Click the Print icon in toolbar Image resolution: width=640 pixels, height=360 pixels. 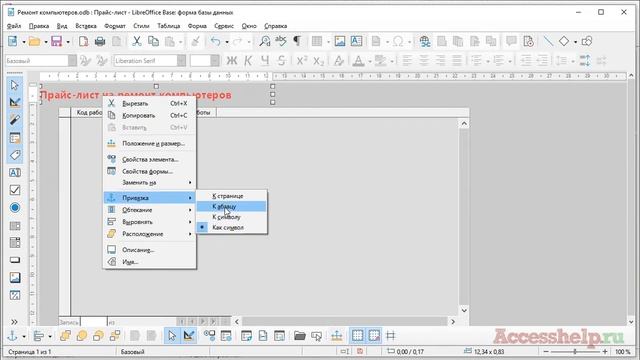(x=100, y=41)
